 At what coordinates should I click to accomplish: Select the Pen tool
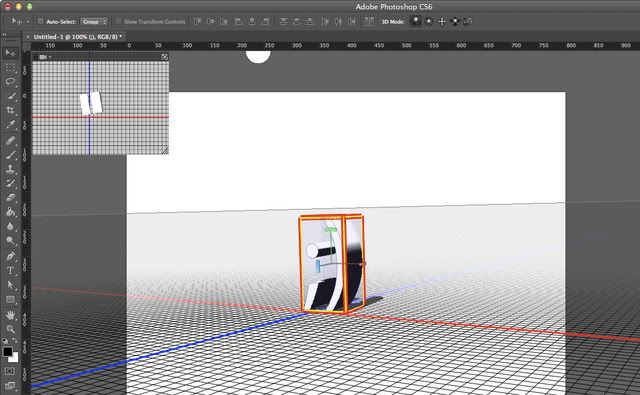coord(10,256)
